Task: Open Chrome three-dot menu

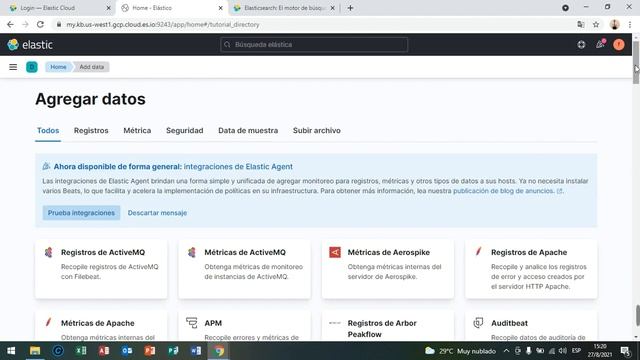Action: pyautogui.click(x=630, y=24)
